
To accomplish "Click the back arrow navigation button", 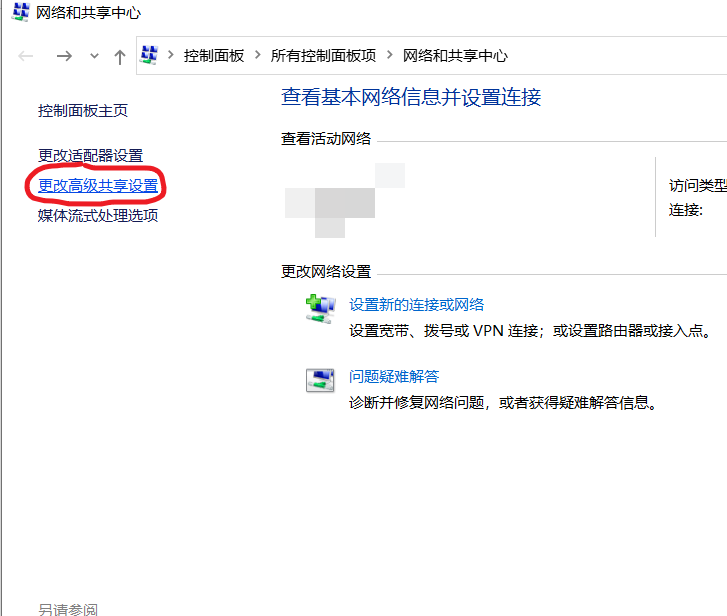I will click(26, 57).
